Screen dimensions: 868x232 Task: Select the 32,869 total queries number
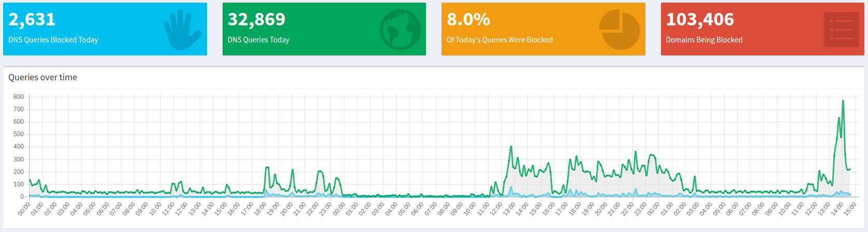256,19
